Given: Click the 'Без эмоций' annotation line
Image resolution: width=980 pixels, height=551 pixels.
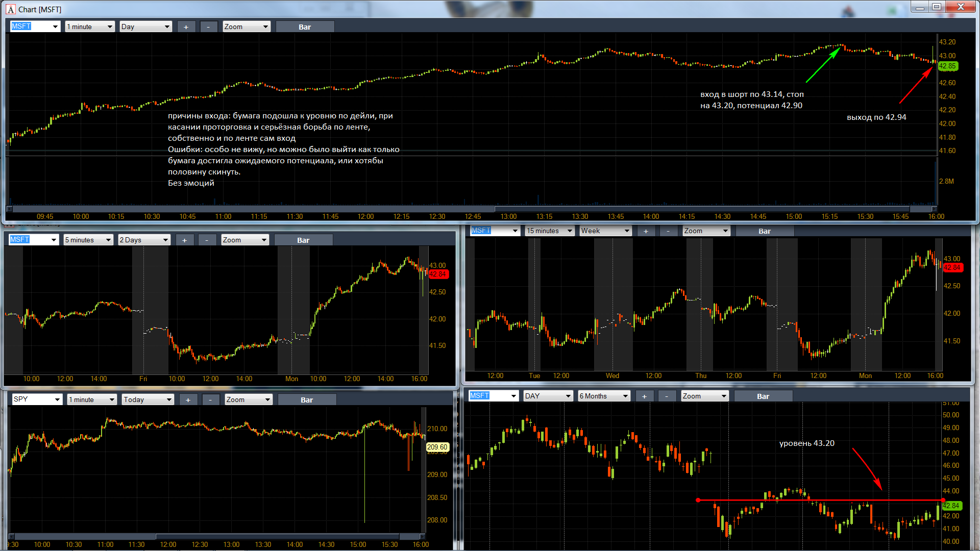Looking at the screenshot, I should [191, 183].
